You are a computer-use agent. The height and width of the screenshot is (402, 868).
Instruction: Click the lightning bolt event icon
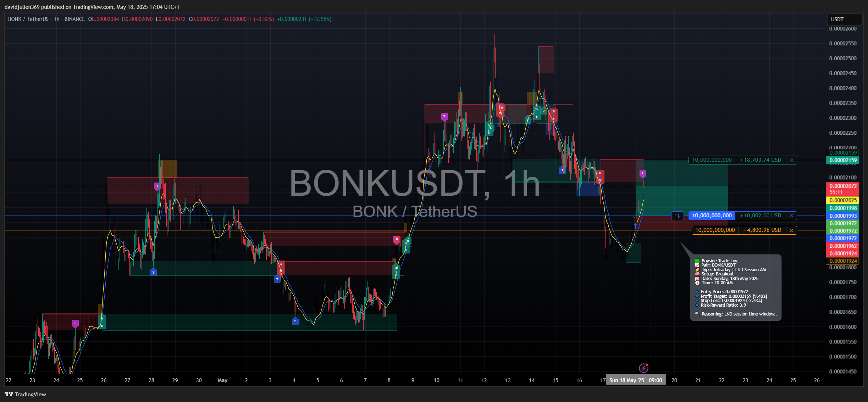pyautogui.click(x=643, y=368)
